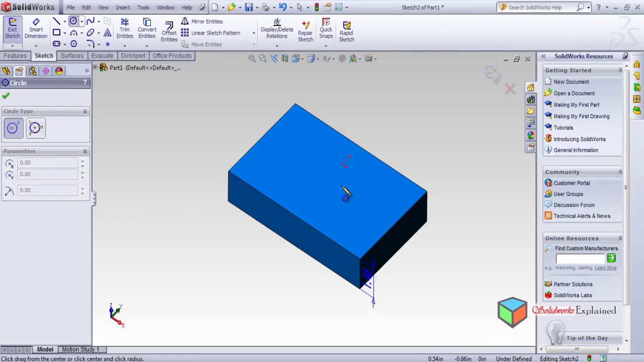Switch to the Features tab
Screen dimensions: 644x362
point(15,56)
